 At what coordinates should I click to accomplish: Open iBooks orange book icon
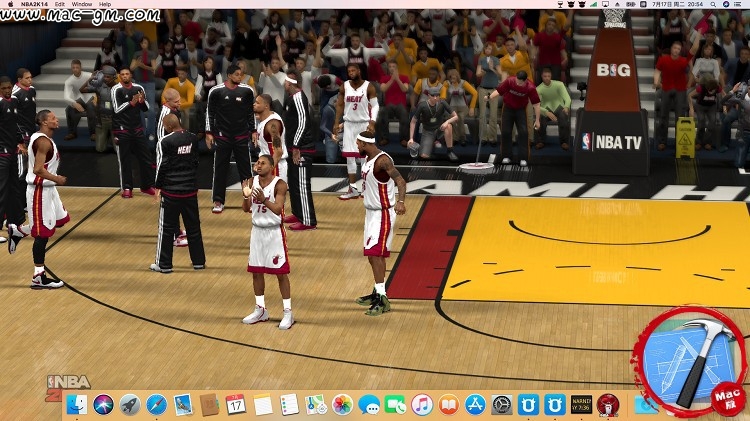click(x=448, y=405)
